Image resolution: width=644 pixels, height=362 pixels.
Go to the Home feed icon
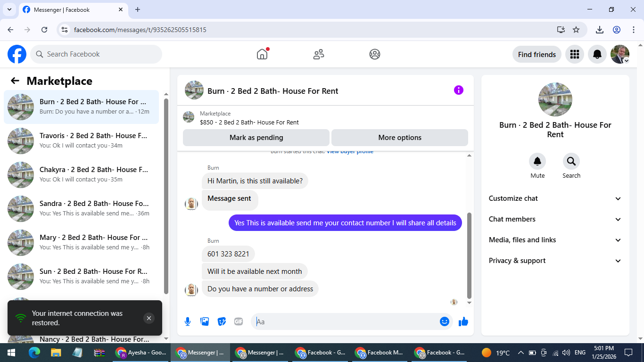coord(262,54)
